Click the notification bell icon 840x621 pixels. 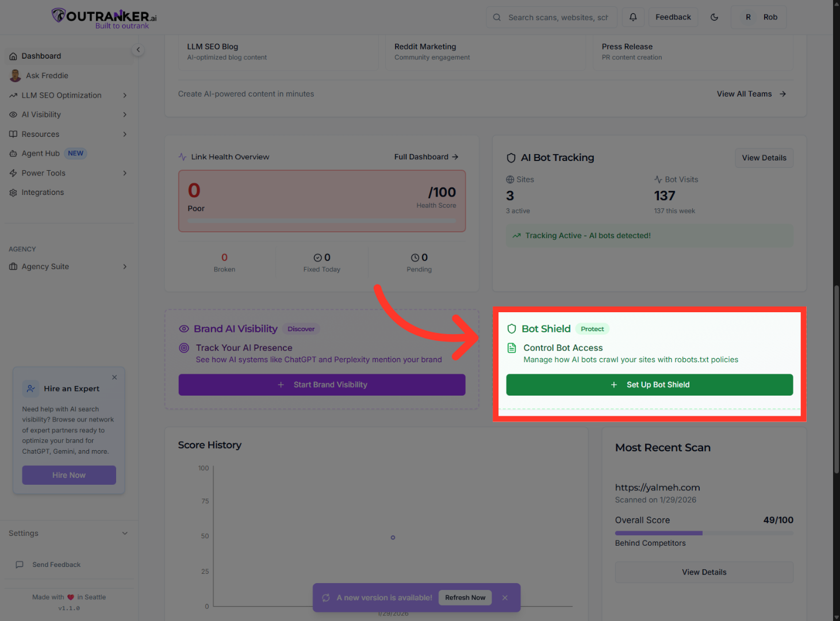click(x=633, y=17)
